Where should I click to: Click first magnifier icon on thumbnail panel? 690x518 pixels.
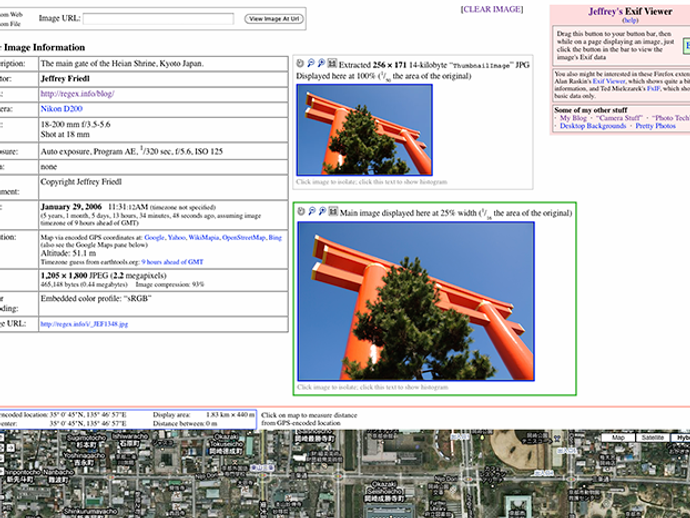(311, 63)
